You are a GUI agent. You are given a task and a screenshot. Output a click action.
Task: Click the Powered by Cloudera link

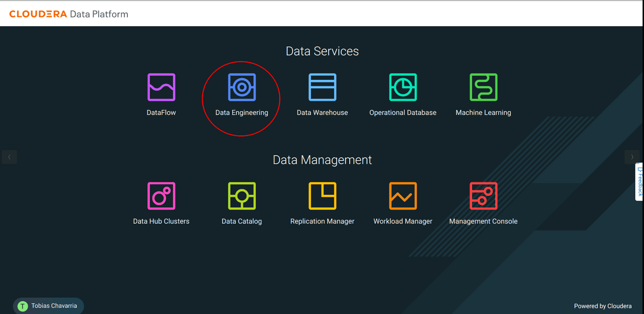603,306
